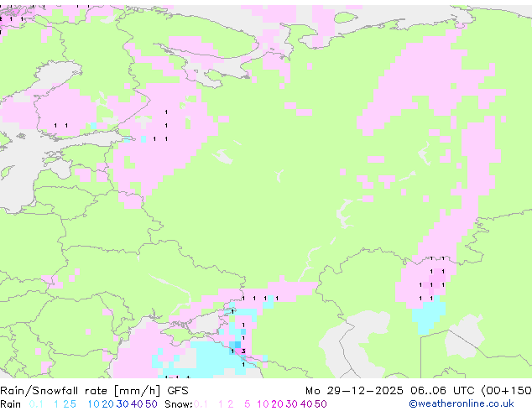Click the 'Snow:' legend label
Viewport: 532px width, 411px height.
tap(179, 404)
